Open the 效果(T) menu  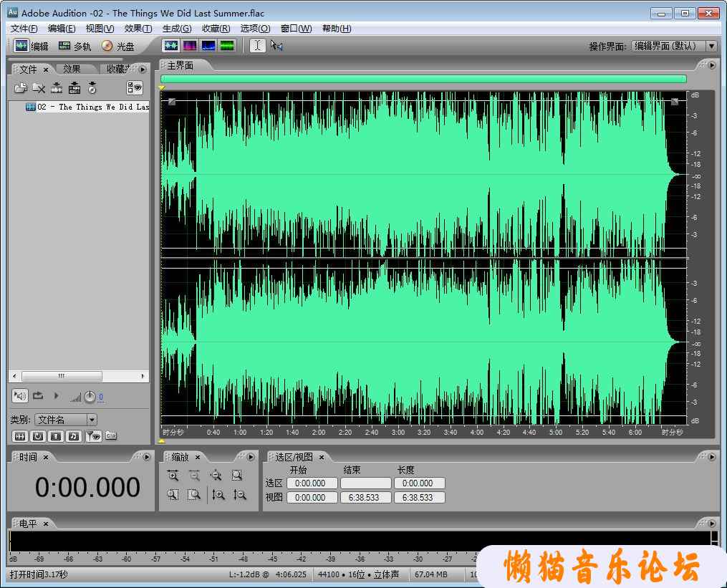138,29
